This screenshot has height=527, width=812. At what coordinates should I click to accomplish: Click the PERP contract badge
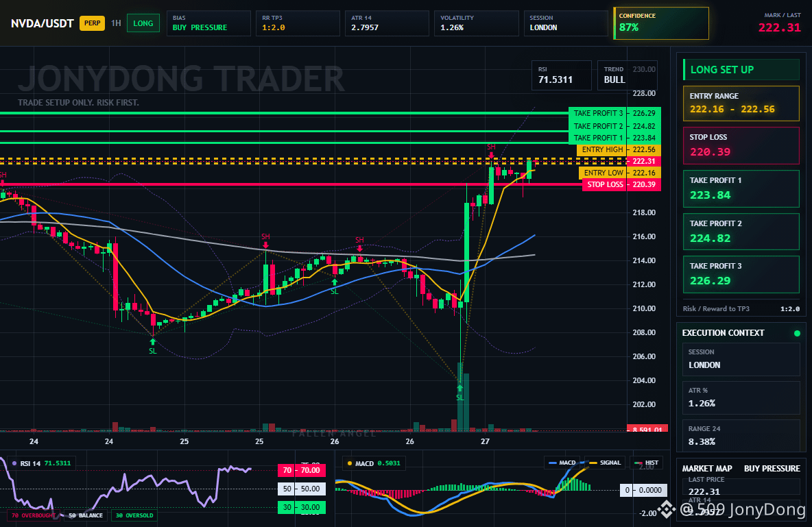[92, 23]
